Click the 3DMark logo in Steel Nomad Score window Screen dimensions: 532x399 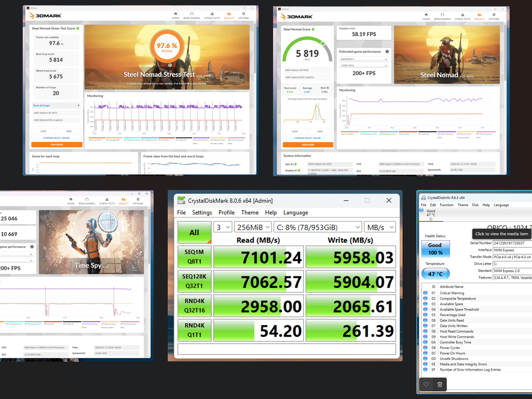(x=296, y=17)
